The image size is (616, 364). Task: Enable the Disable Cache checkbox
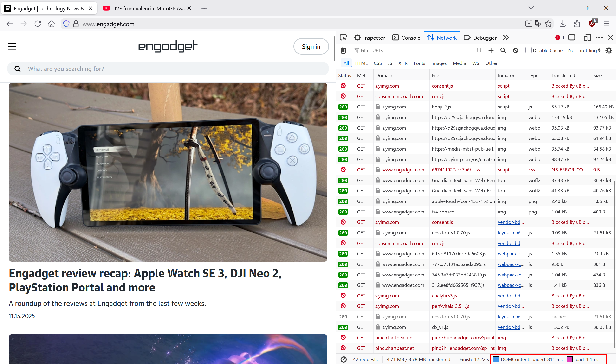pos(528,50)
